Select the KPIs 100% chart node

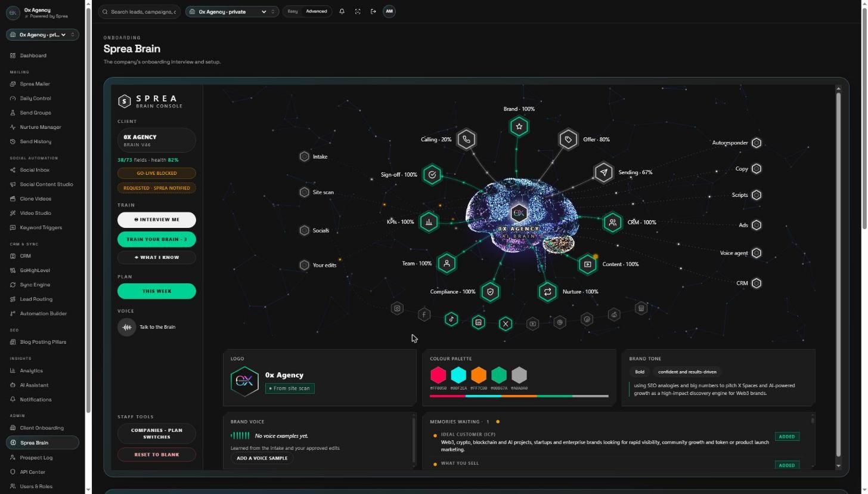coord(429,222)
